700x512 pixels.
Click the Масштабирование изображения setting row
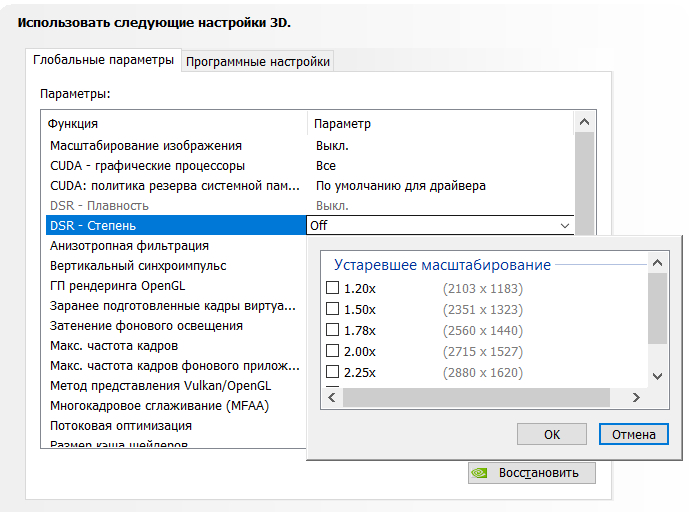(x=146, y=146)
